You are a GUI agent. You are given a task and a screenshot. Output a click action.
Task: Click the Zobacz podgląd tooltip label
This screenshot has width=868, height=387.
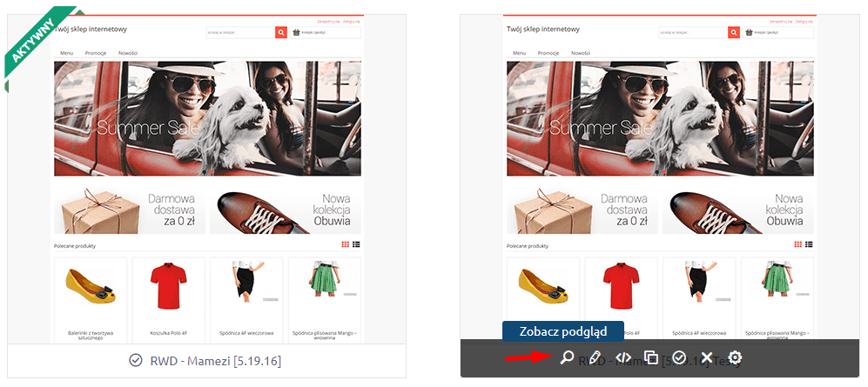coord(563,331)
